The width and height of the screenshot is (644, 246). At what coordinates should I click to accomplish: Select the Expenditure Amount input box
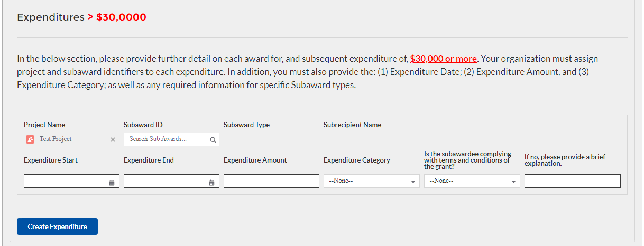pyautogui.click(x=271, y=182)
